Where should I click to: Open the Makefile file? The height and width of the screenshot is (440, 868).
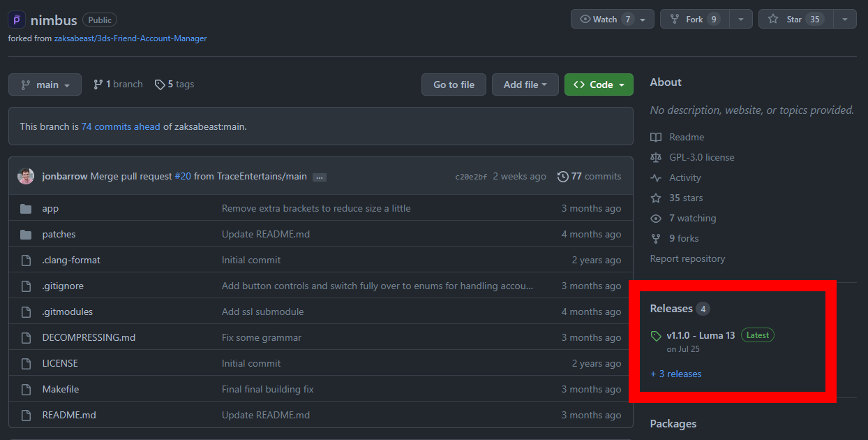tap(61, 389)
